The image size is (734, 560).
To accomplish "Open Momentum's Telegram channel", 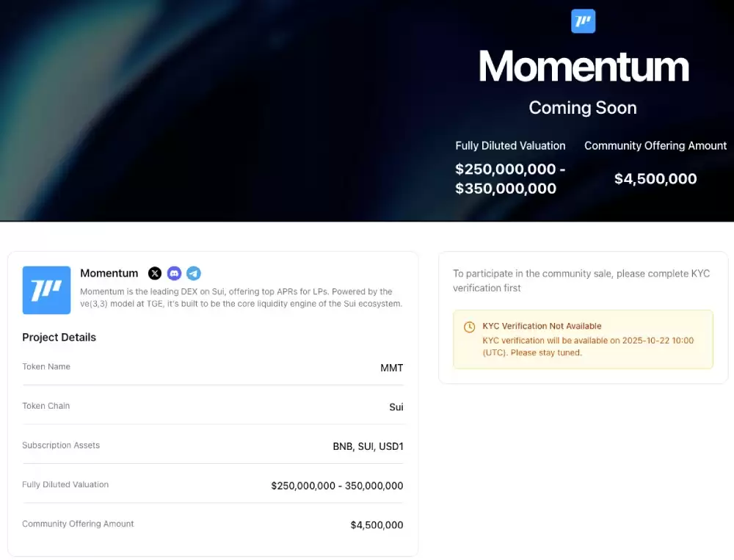I will click(x=194, y=273).
